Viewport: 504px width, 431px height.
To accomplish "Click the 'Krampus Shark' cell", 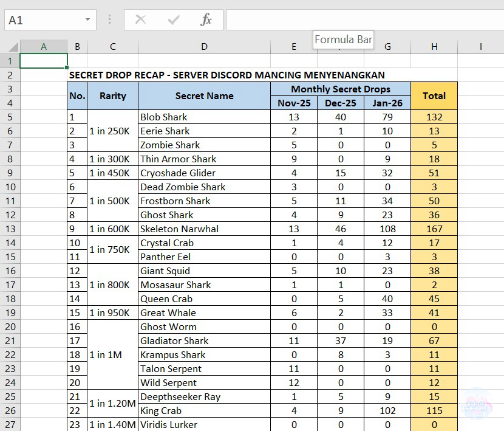I will coord(204,355).
